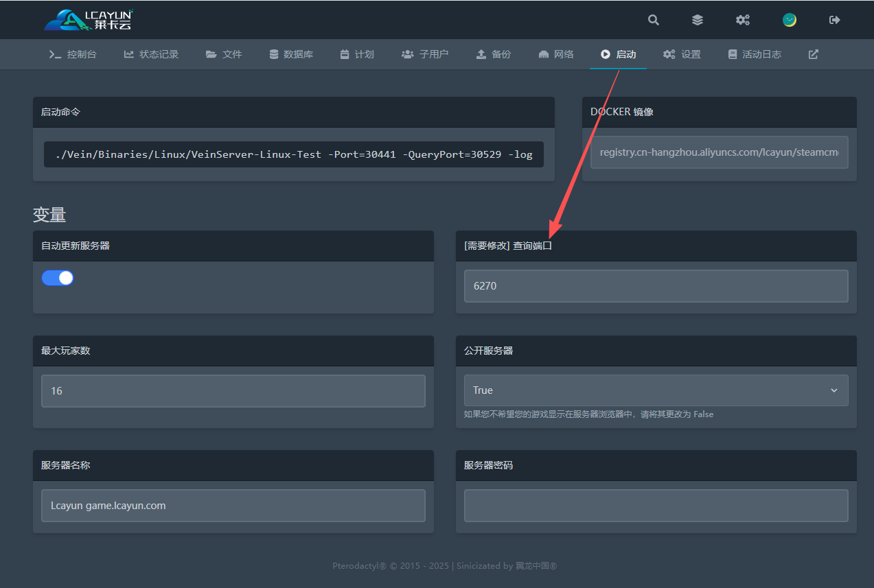
Task: Open the 文件 files tab
Action: click(x=224, y=54)
